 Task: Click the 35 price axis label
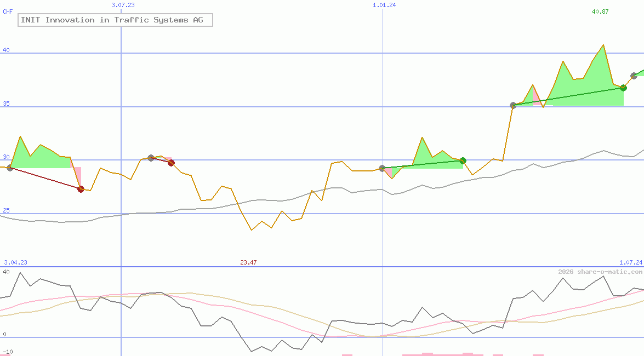(6, 103)
